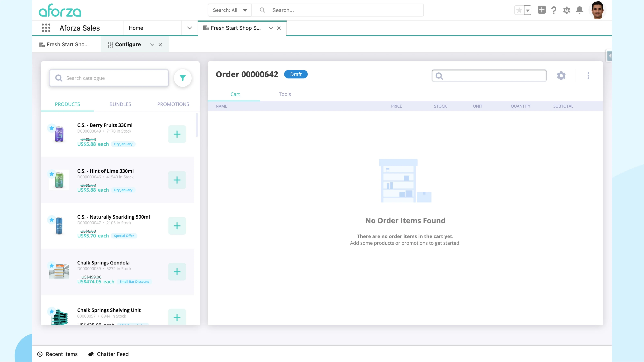Open the Search: All scope dropdown
Screen dimensions: 644x362
229,10
